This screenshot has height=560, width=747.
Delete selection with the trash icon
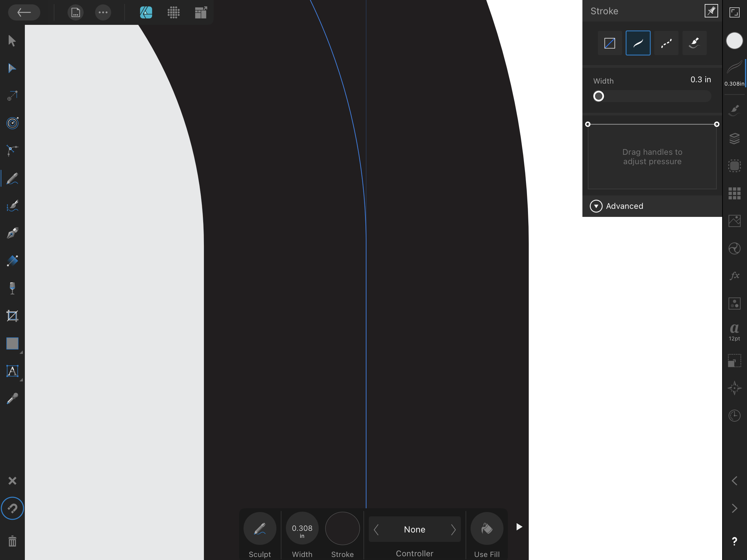(12, 541)
